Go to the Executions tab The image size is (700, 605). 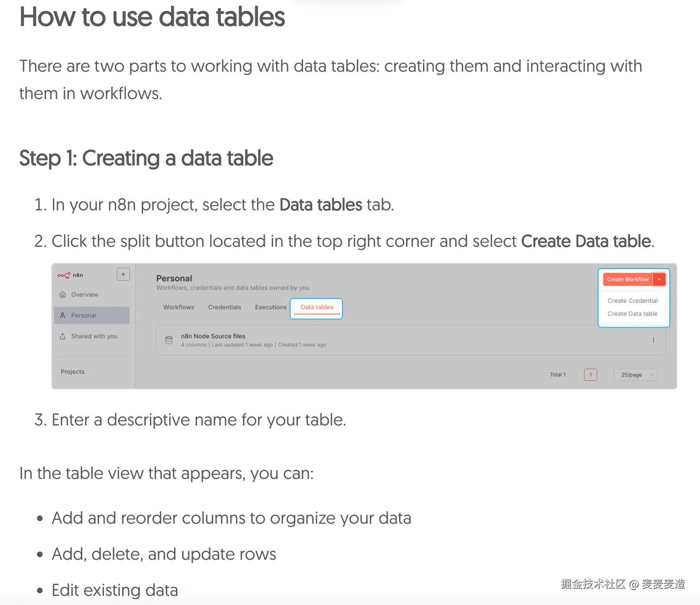[270, 307]
